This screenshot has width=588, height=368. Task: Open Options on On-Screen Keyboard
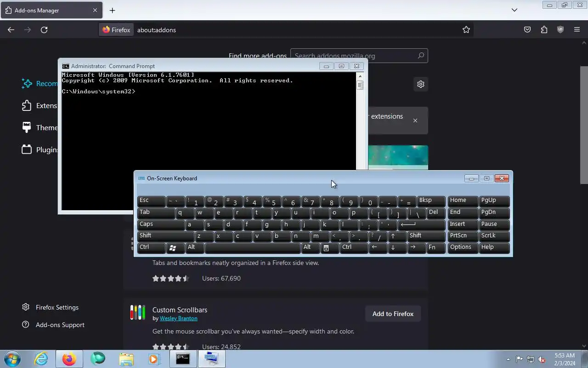[463, 248]
